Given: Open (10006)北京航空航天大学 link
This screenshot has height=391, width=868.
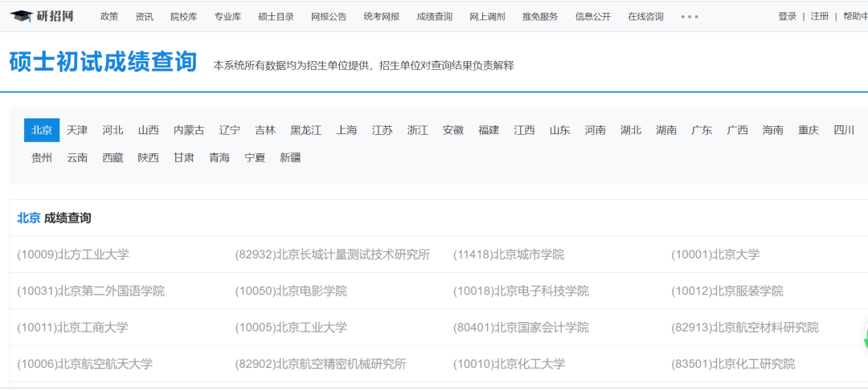Looking at the screenshot, I should pos(84,364).
